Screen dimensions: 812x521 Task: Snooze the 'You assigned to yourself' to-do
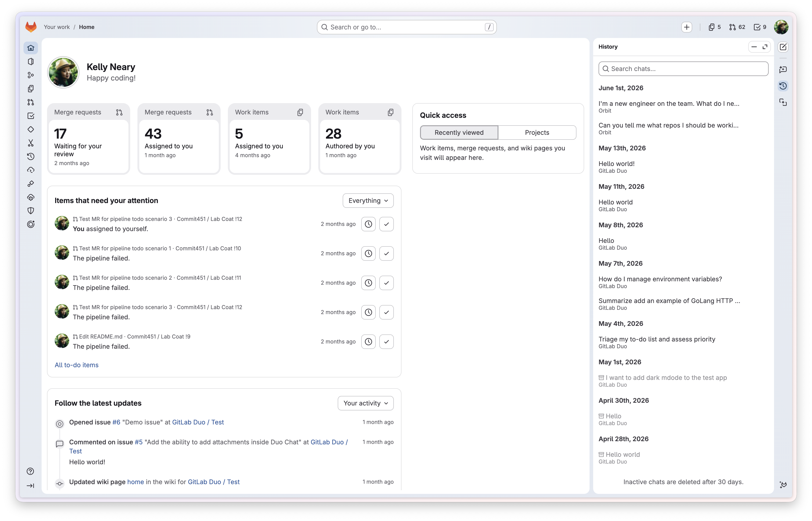(x=368, y=224)
